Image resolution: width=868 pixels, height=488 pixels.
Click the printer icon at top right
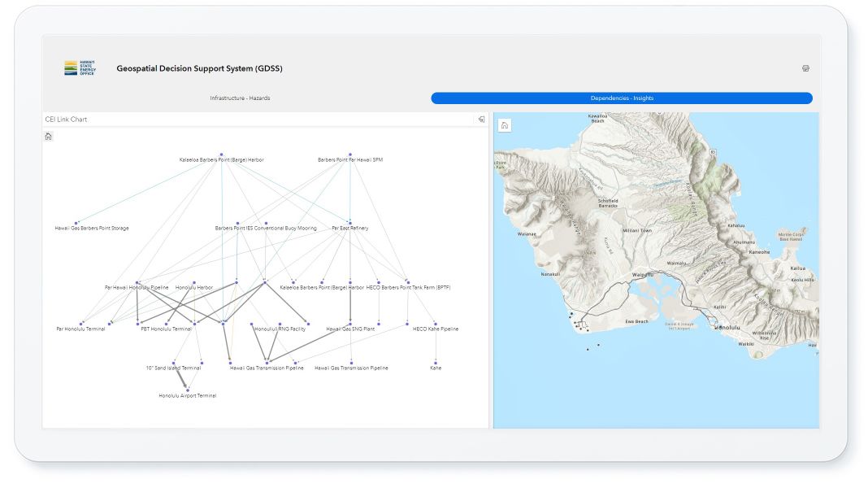tap(805, 68)
